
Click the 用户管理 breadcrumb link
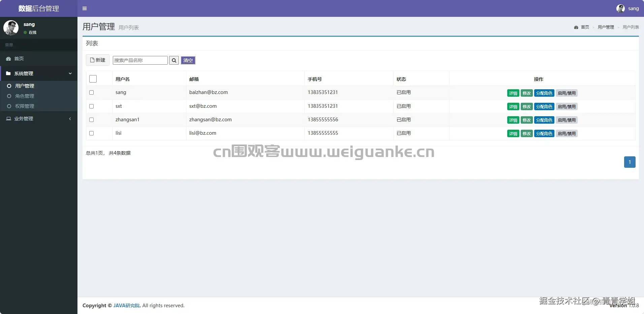[606, 27]
